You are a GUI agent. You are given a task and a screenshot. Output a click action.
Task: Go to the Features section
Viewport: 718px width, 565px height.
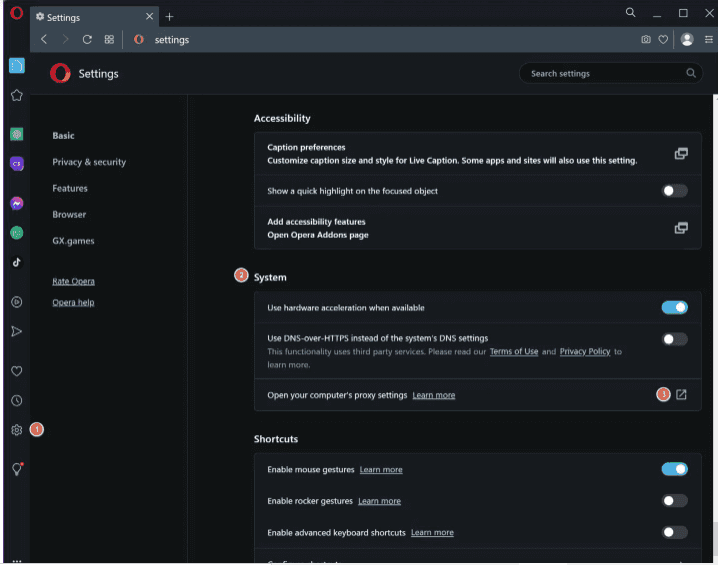[x=70, y=188]
